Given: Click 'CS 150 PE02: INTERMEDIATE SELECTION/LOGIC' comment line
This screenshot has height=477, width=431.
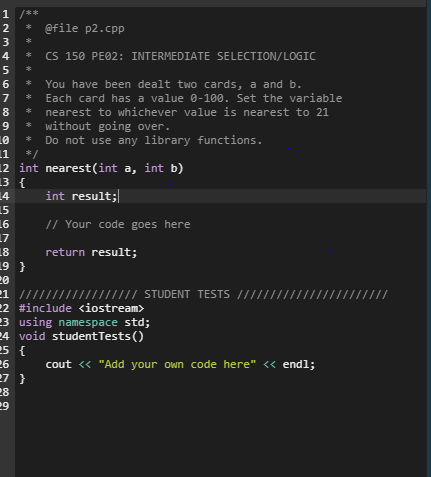Looking at the screenshot, I should coord(180,56).
